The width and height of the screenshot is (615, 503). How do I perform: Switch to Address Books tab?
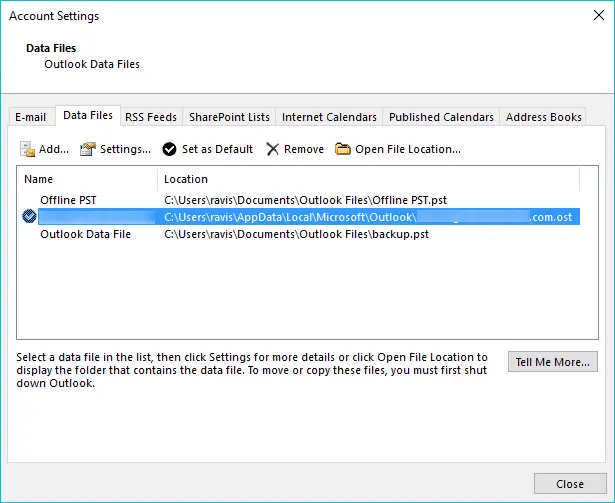coord(543,117)
